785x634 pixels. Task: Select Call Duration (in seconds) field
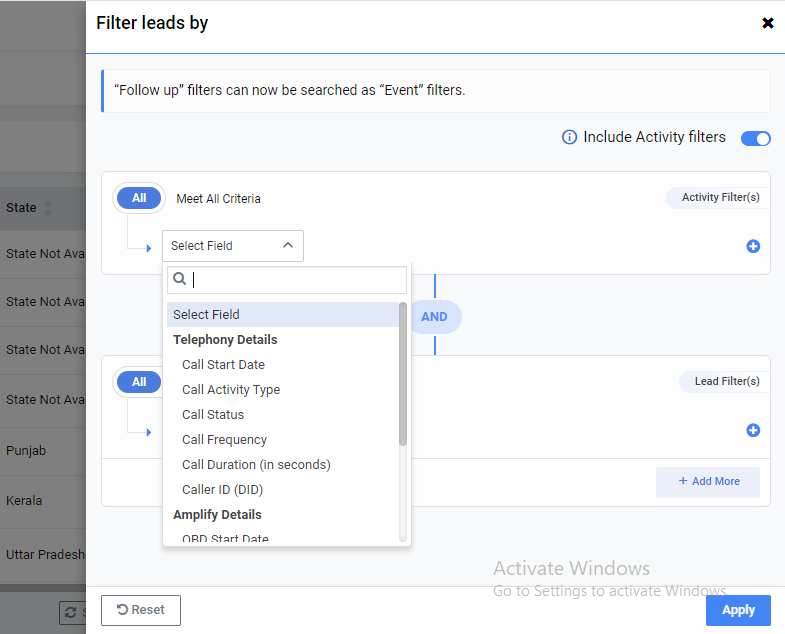click(256, 465)
